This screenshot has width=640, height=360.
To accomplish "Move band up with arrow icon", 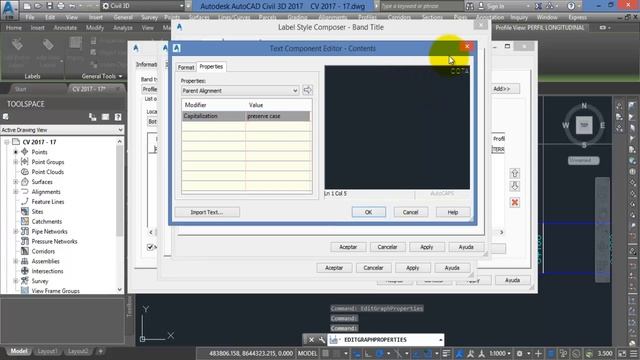I will [x=515, y=173].
